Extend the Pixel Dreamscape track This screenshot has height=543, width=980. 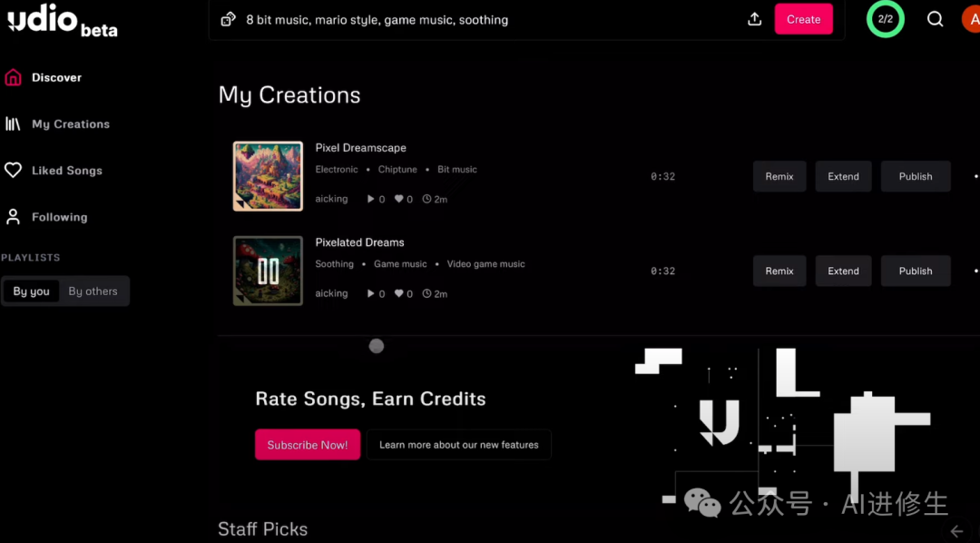[843, 176]
